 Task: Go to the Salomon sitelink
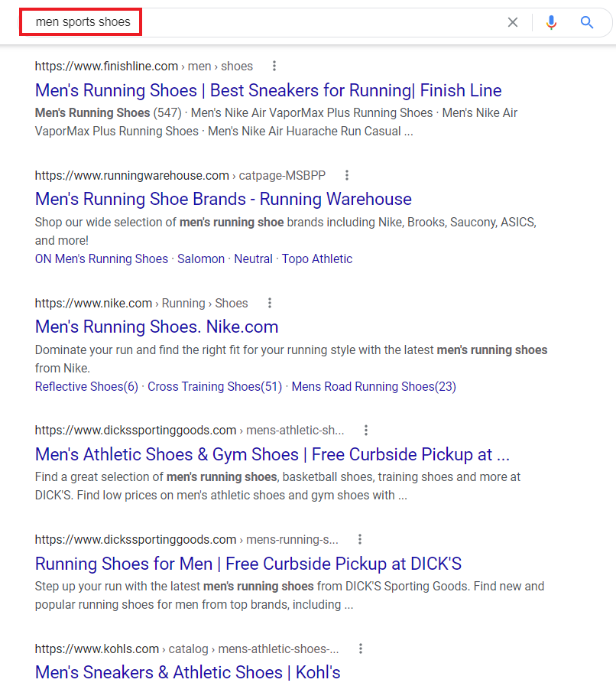pyautogui.click(x=201, y=258)
